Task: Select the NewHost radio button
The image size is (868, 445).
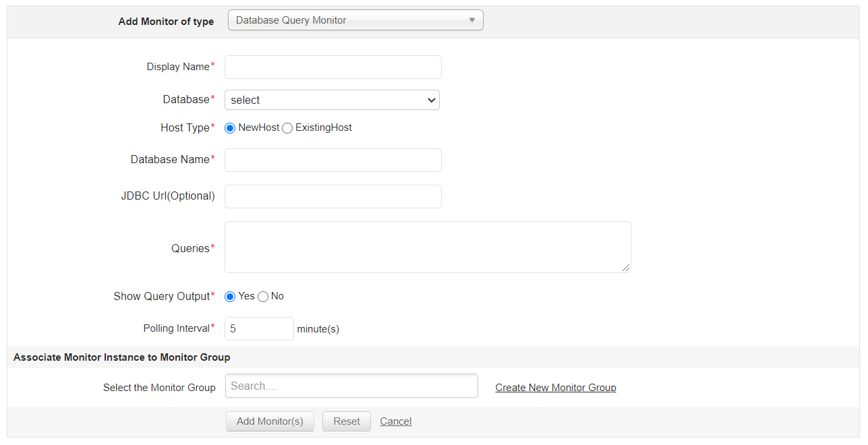Action: pyautogui.click(x=231, y=128)
